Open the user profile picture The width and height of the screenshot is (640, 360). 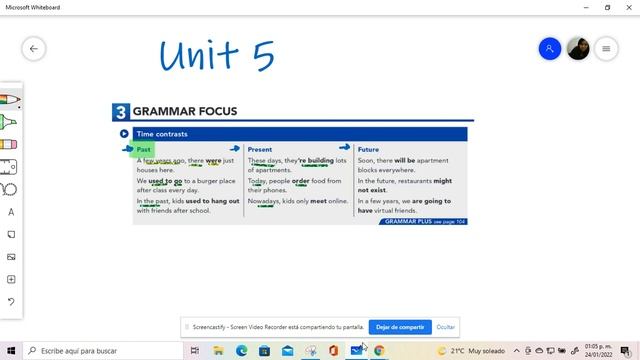point(578,49)
